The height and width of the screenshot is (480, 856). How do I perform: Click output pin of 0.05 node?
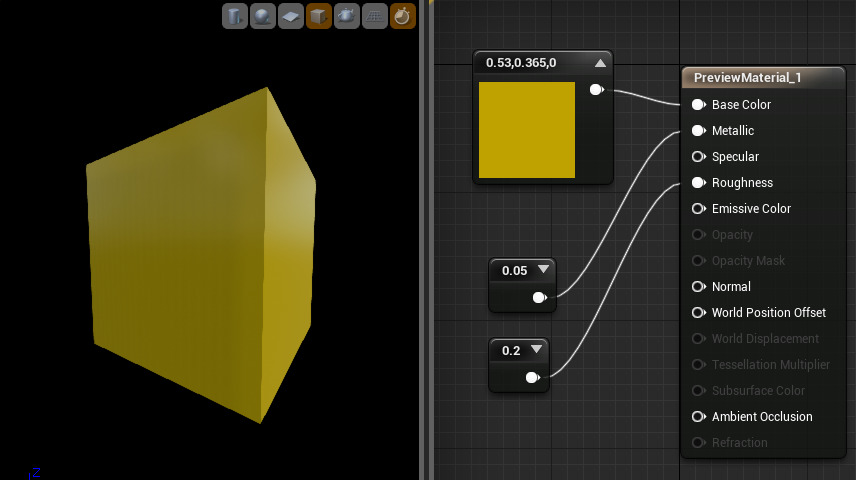tap(539, 298)
